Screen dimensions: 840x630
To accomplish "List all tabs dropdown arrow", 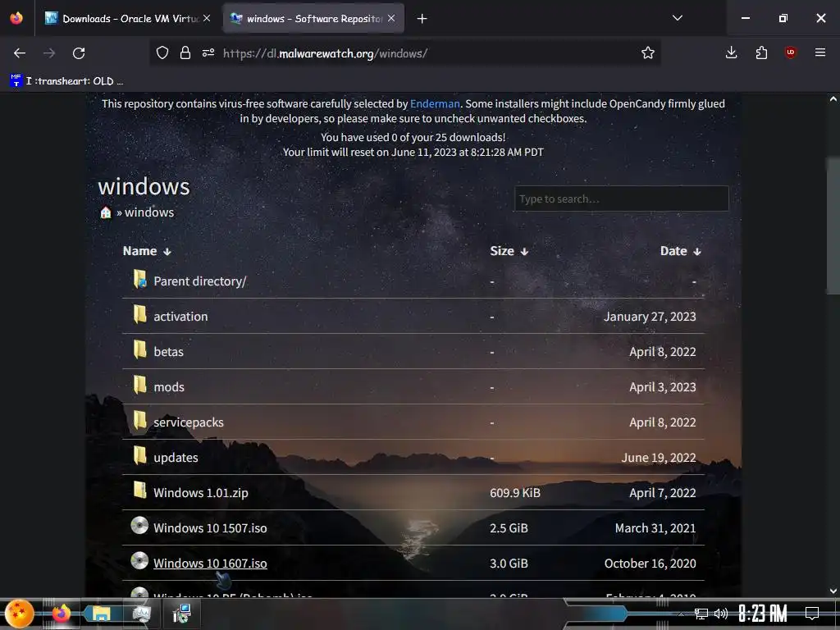I will click(x=677, y=18).
